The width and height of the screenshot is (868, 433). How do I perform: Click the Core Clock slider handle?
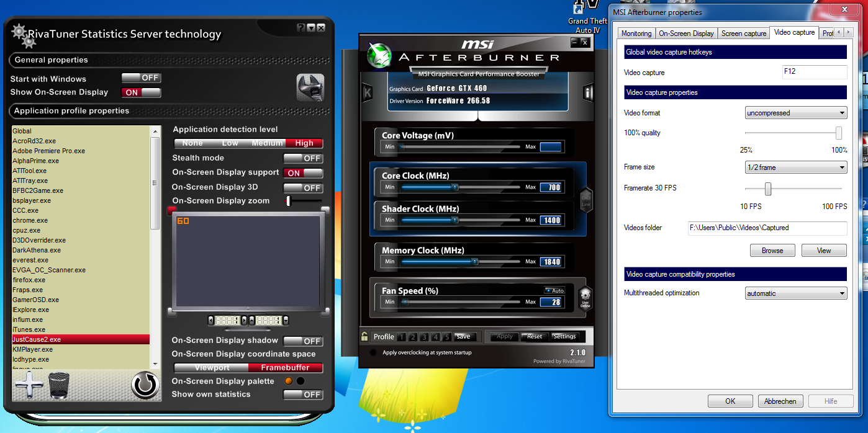(x=455, y=187)
